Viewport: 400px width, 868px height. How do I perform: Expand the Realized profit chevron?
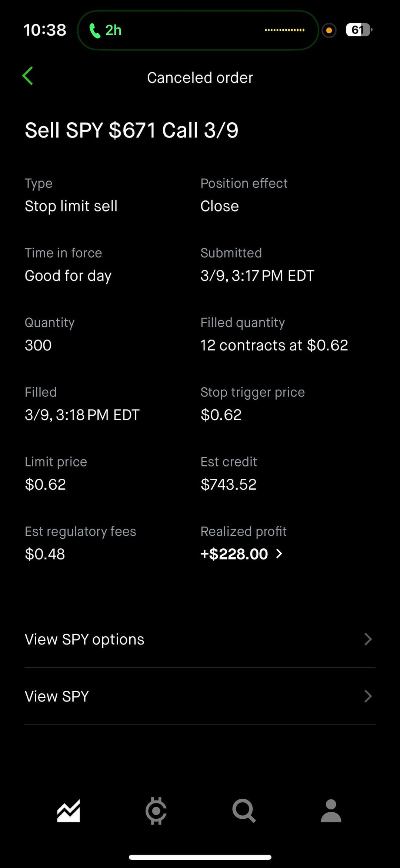pyautogui.click(x=280, y=554)
